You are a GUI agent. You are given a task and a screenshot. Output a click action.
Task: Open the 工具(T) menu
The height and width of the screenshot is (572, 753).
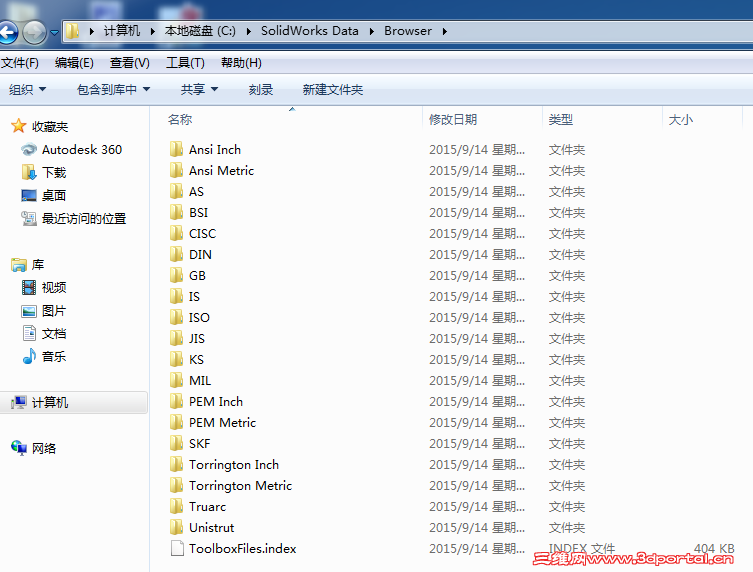(185, 63)
